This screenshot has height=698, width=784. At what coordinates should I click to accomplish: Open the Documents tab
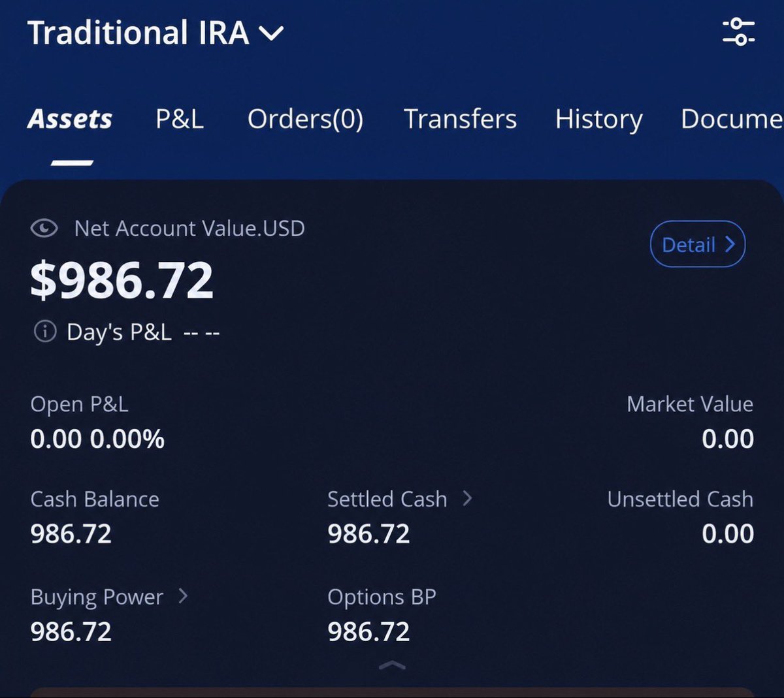tap(732, 119)
